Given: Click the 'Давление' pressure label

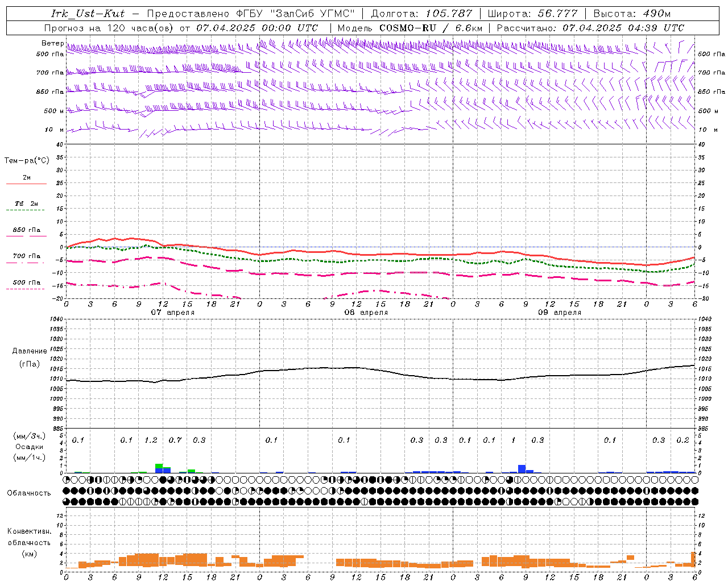Looking at the screenshot, I should (x=30, y=351).
